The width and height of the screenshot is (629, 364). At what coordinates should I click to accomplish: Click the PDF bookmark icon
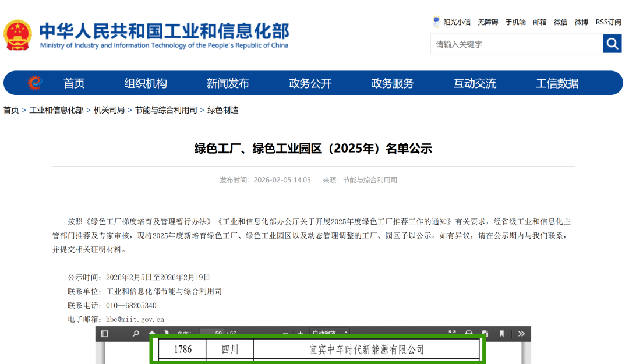tap(501, 334)
